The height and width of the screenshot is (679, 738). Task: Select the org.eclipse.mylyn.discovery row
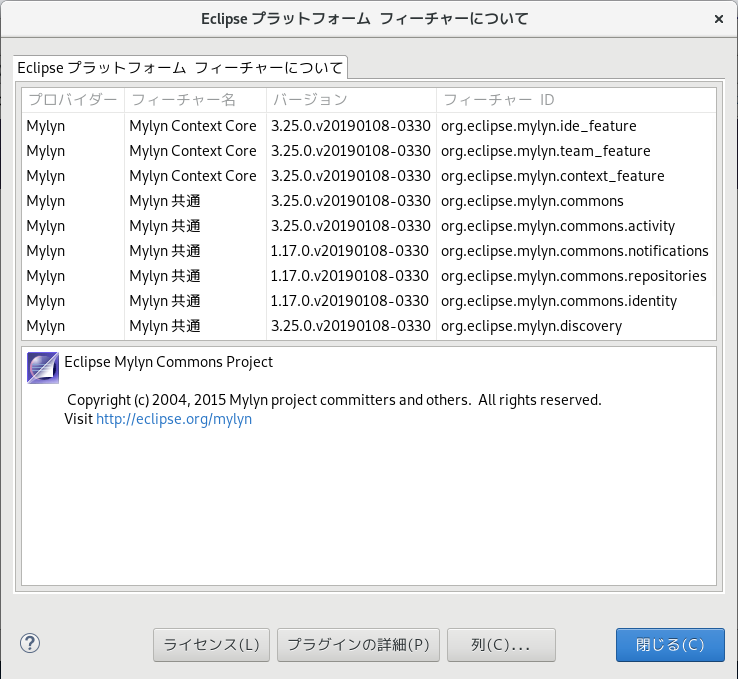tap(531, 326)
